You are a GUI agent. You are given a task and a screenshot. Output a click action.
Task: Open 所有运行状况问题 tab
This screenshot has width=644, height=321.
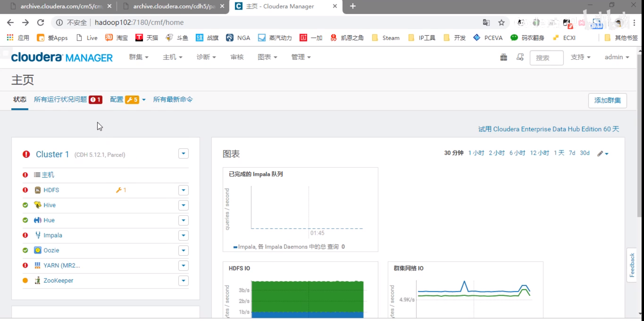point(68,99)
